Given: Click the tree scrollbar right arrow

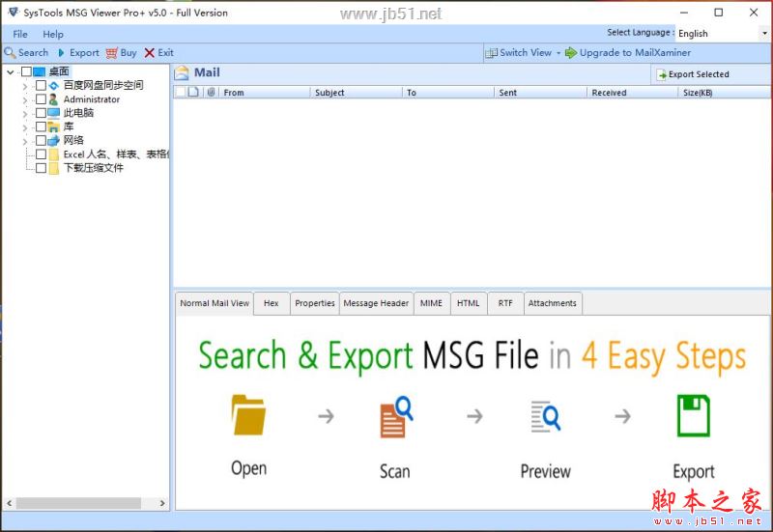Looking at the screenshot, I should pos(162,503).
